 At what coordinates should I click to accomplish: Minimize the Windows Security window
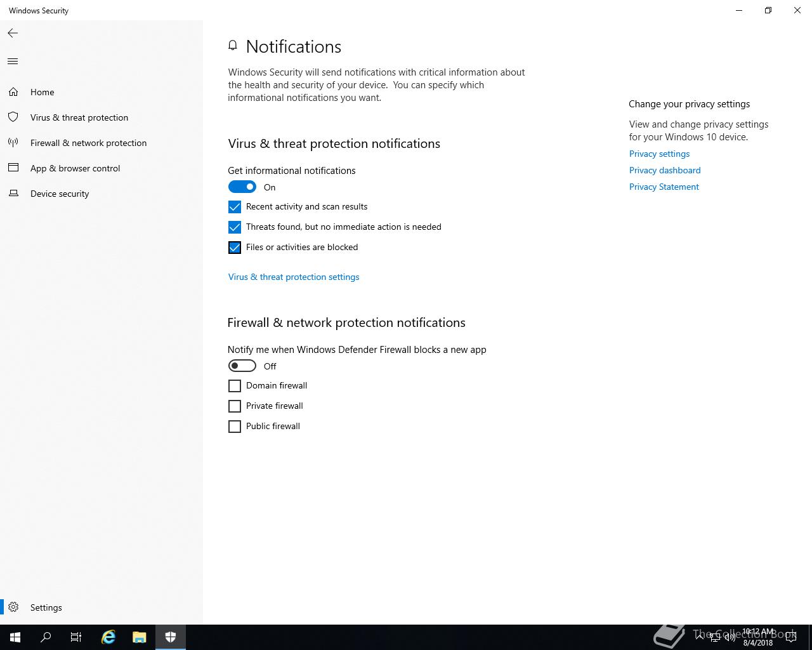click(739, 10)
